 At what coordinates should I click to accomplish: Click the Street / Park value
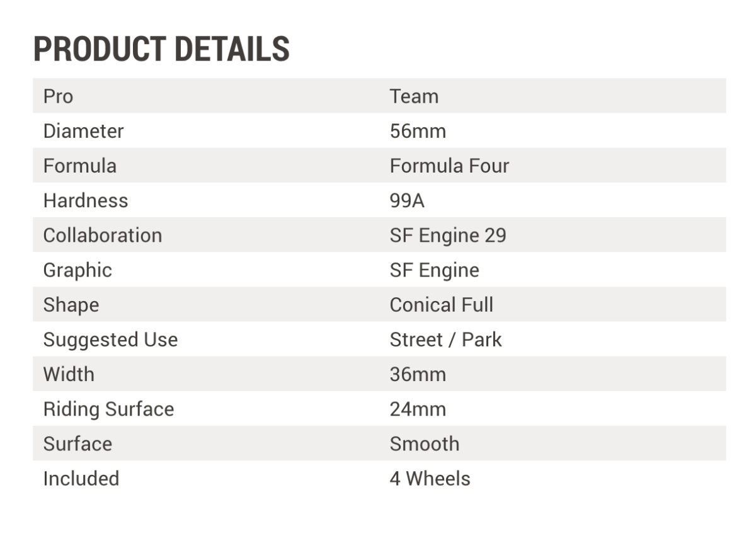pyautogui.click(x=445, y=339)
